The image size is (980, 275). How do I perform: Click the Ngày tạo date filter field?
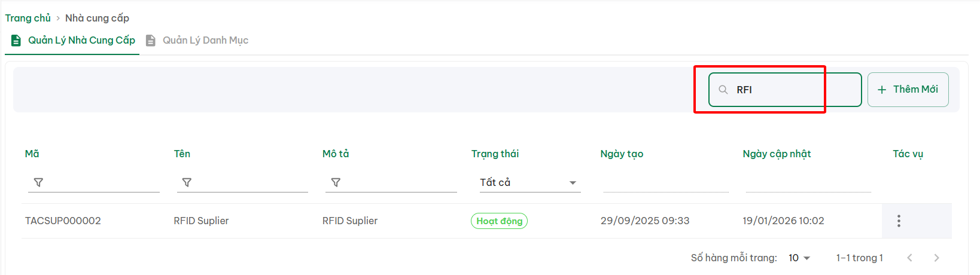click(x=666, y=183)
